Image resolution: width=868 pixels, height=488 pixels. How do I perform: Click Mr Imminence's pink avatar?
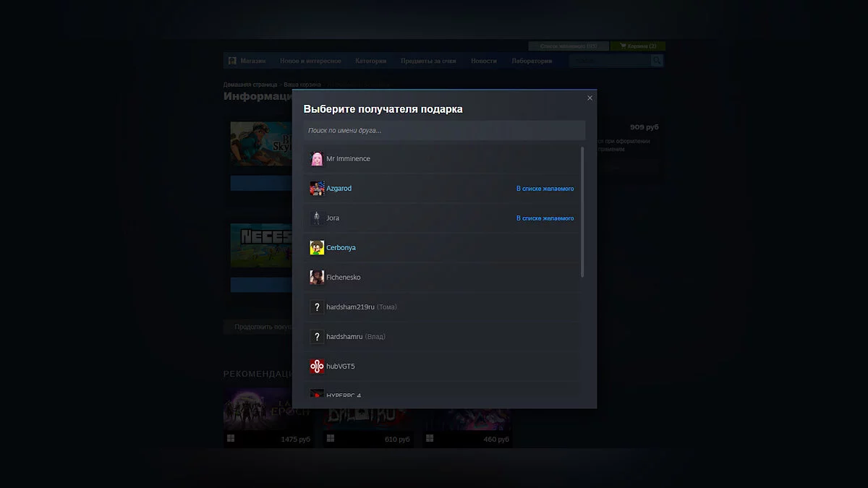(x=317, y=159)
